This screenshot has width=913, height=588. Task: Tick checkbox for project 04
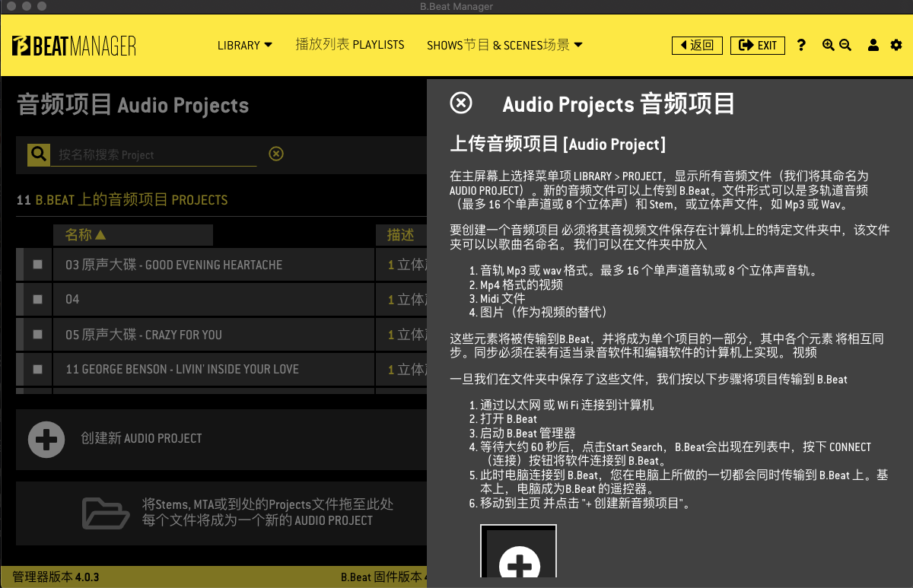(38, 300)
